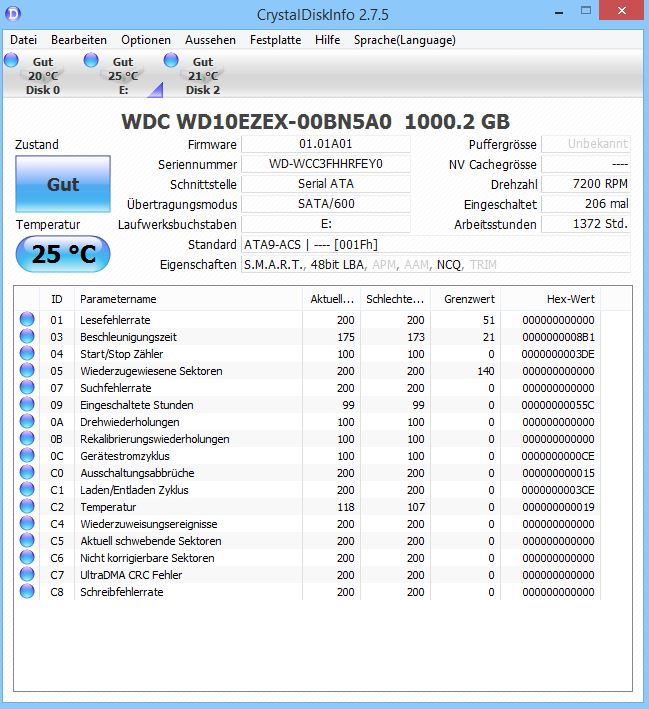Click status orb for Eingeschaltete Stunden row
The image size is (649, 709).
[x=27, y=404]
